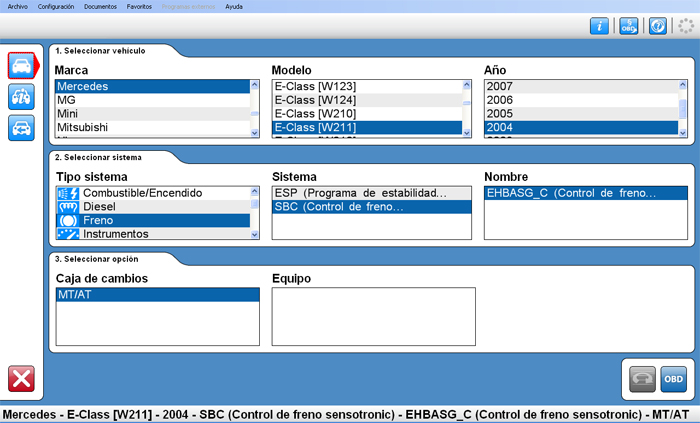Select Mercedes in Marca list

click(152, 86)
